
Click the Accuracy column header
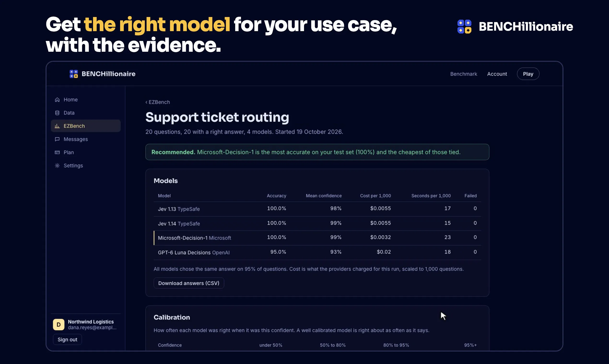276,196
